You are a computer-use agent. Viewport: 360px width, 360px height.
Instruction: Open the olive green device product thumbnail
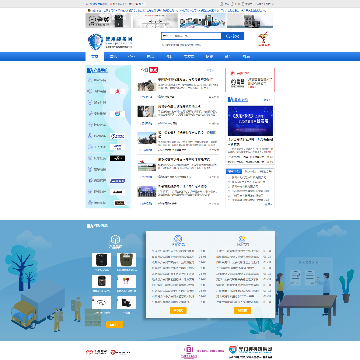pos(126,260)
